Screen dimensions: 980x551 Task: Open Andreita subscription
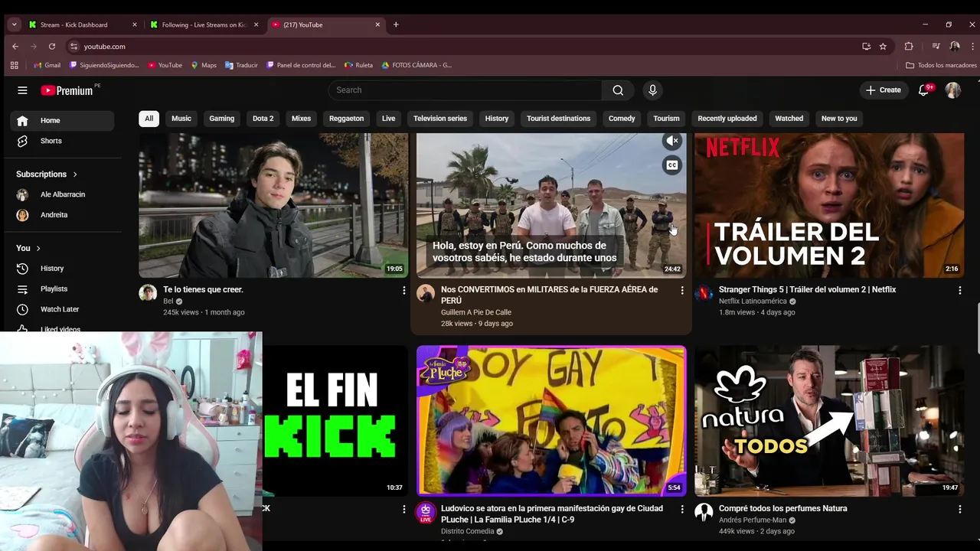click(62, 215)
